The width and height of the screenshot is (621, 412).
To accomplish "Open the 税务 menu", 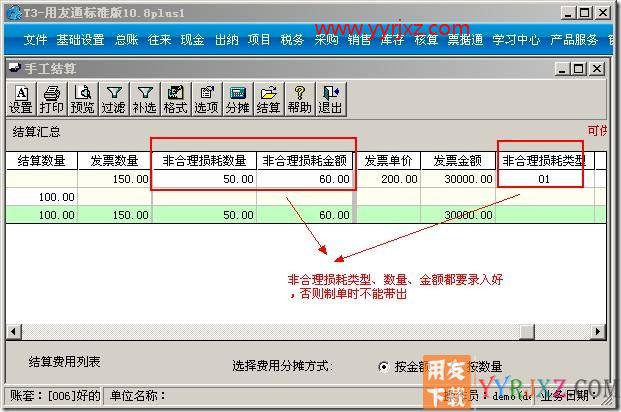I will tap(292, 40).
